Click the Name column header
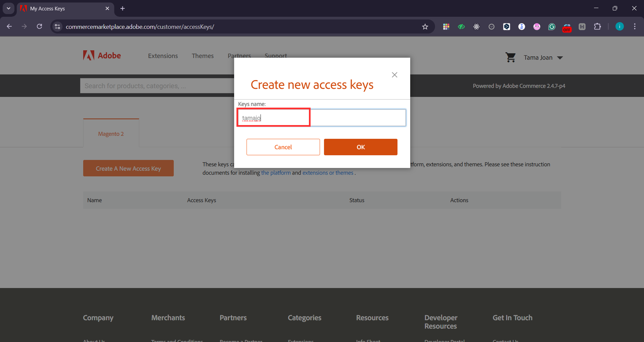This screenshot has width=644, height=342. pyautogui.click(x=95, y=200)
